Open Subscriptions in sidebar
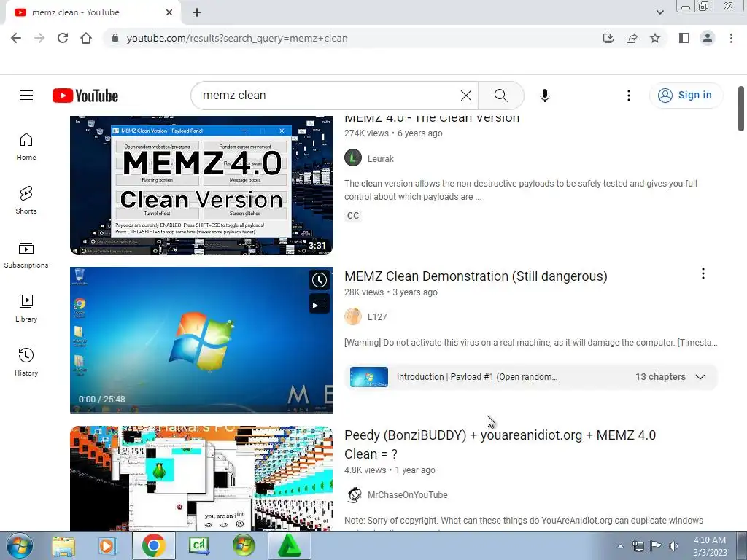The image size is (747, 560). click(26, 254)
